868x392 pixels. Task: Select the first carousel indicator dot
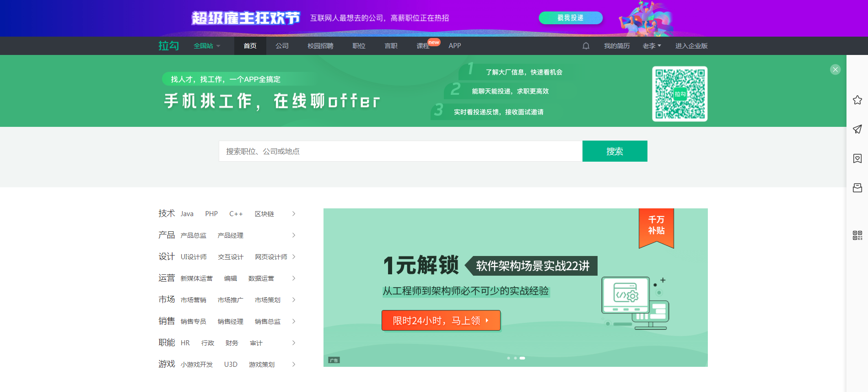tap(508, 358)
